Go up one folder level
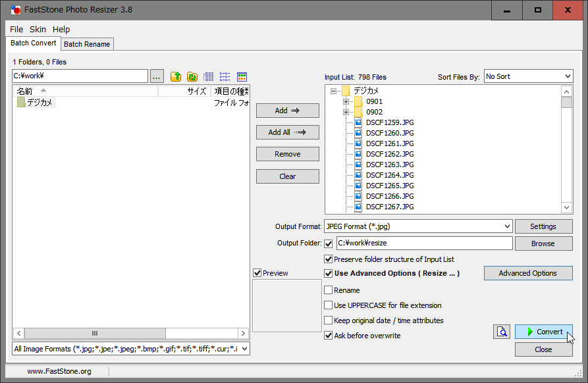 (176, 76)
